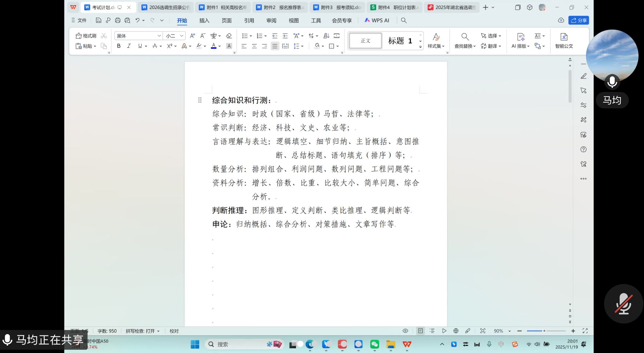Click the 分享 share button

pyautogui.click(x=579, y=20)
